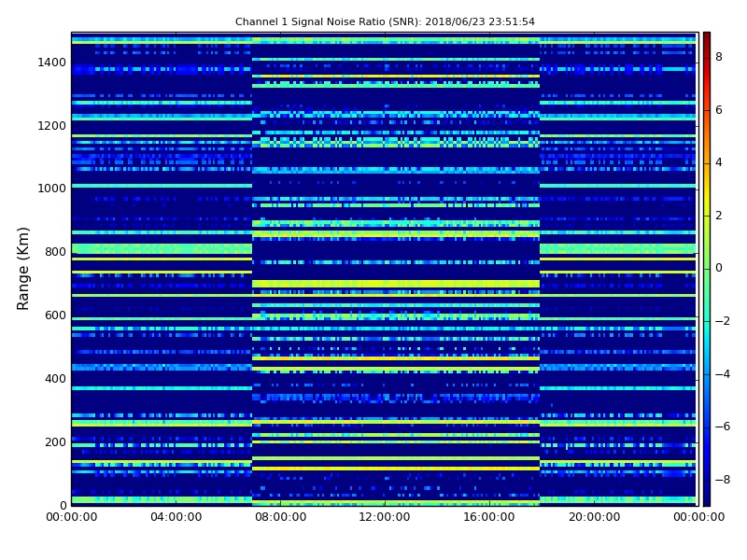747x560 pixels.
Task: Click the 16:00:00 time axis label
Action: click(489, 517)
